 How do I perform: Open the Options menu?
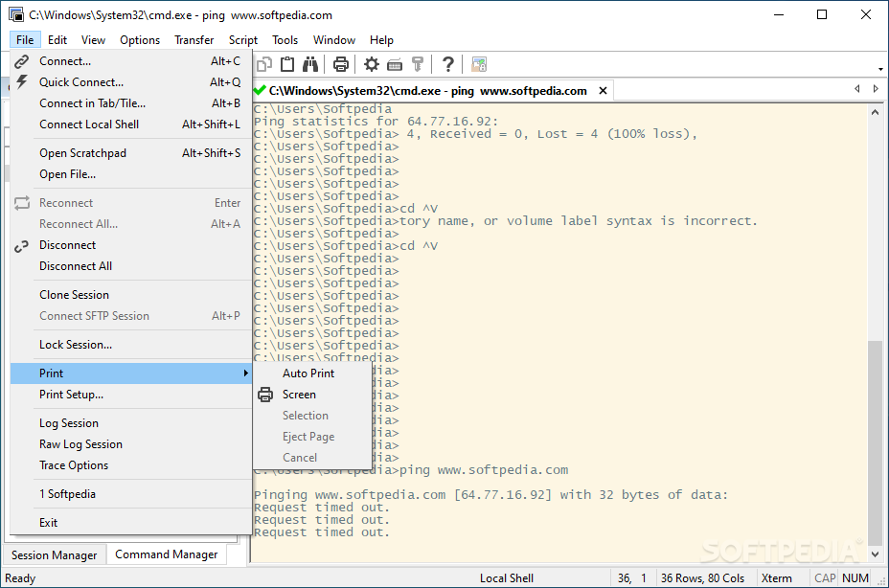(x=140, y=39)
